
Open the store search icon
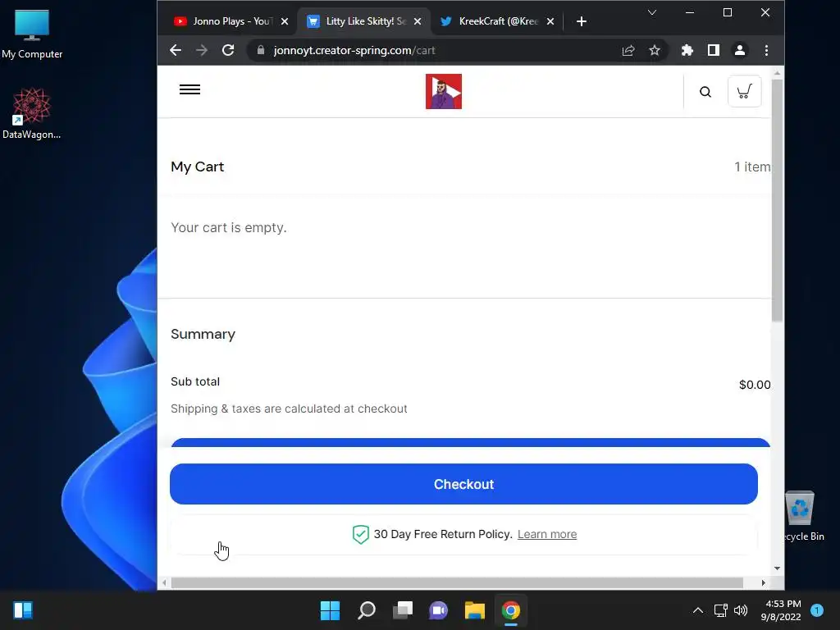(x=705, y=92)
